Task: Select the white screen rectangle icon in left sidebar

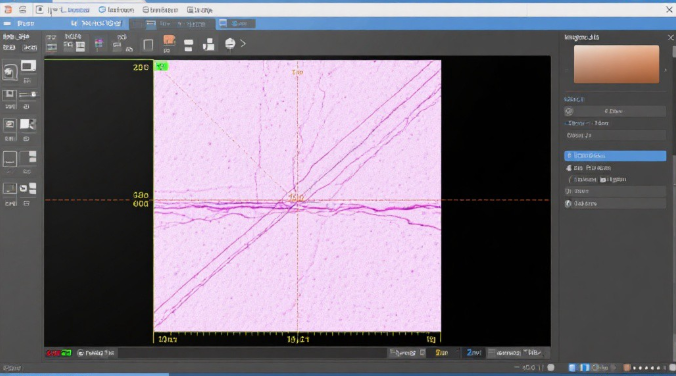Action: [x=28, y=66]
